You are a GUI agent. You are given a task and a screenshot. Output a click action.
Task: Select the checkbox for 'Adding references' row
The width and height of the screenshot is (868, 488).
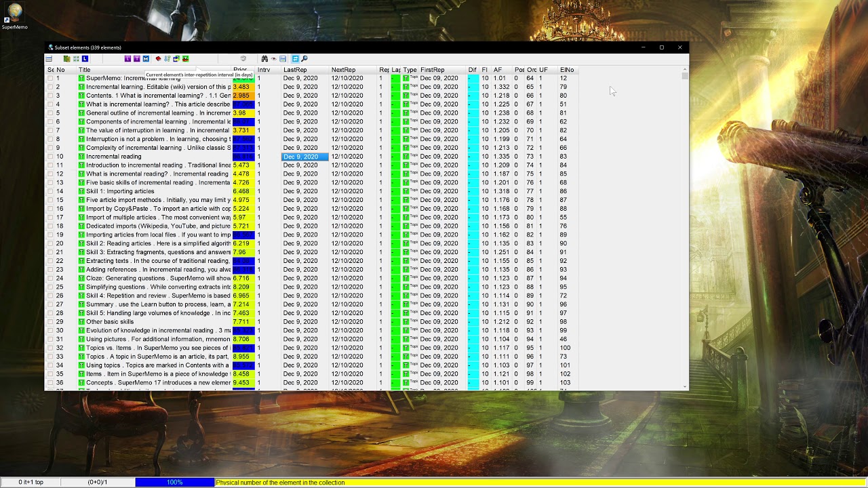click(50, 269)
